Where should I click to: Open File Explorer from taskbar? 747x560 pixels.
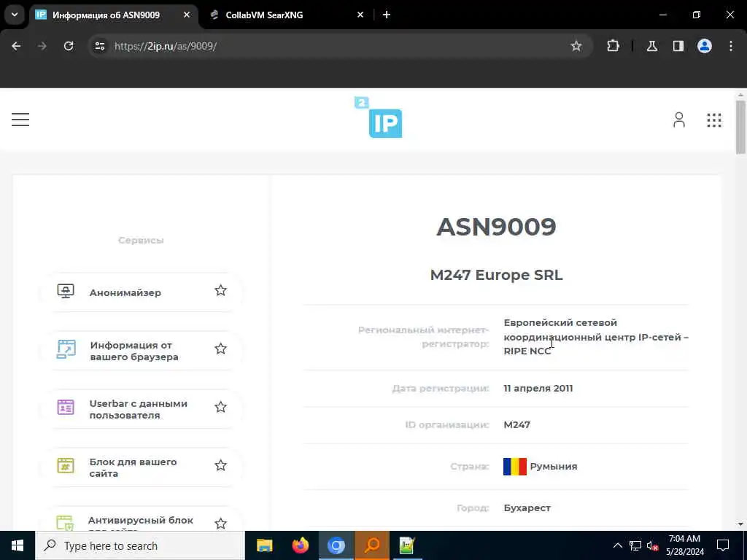click(264, 545)
